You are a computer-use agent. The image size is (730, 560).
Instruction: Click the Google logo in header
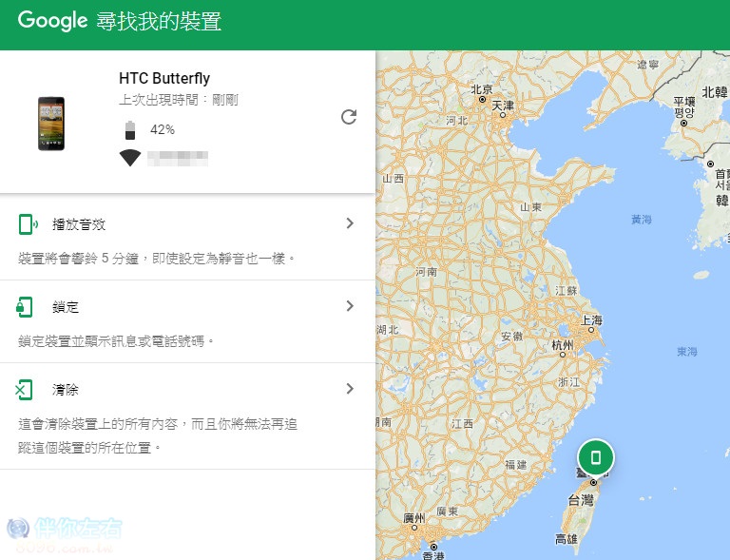[52, 21]
